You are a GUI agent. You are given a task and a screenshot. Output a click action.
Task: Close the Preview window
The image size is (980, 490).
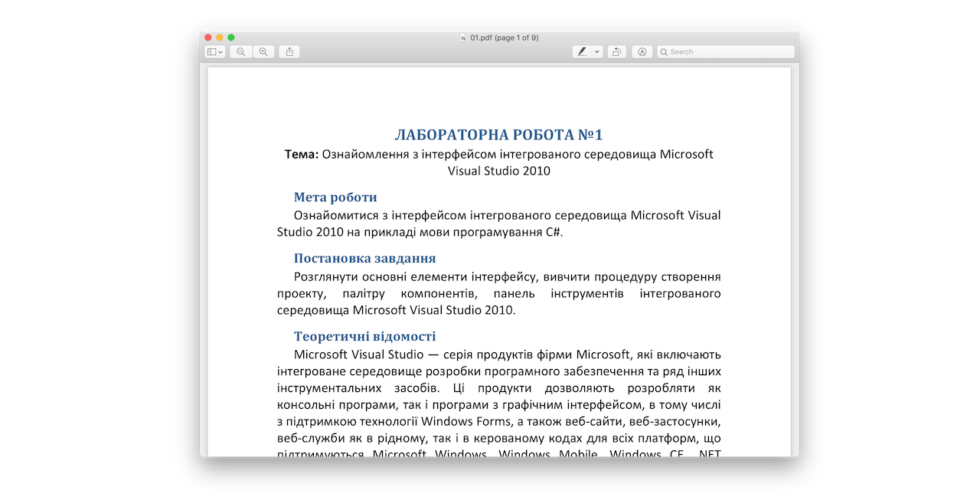pyautogui.click(x=208, y=38)
